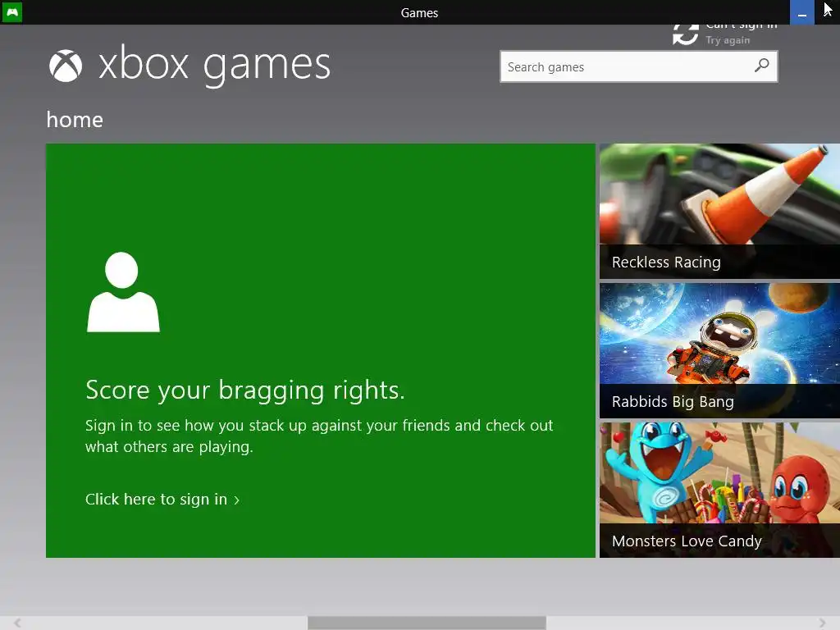Focus the Search games input field
The height and width of the screenshot is (630, 840).
tap(638, 66)
